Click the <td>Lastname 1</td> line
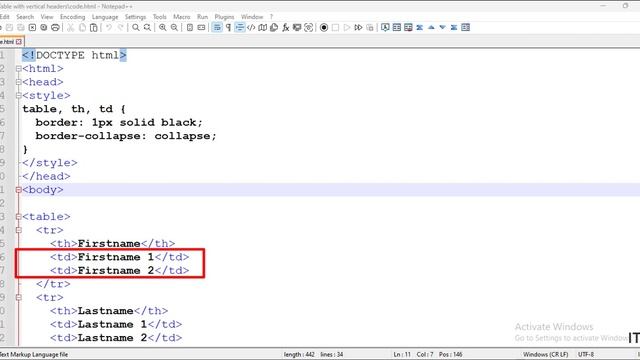The height and width of the screenshot is (360, 640). pos(116,324)
